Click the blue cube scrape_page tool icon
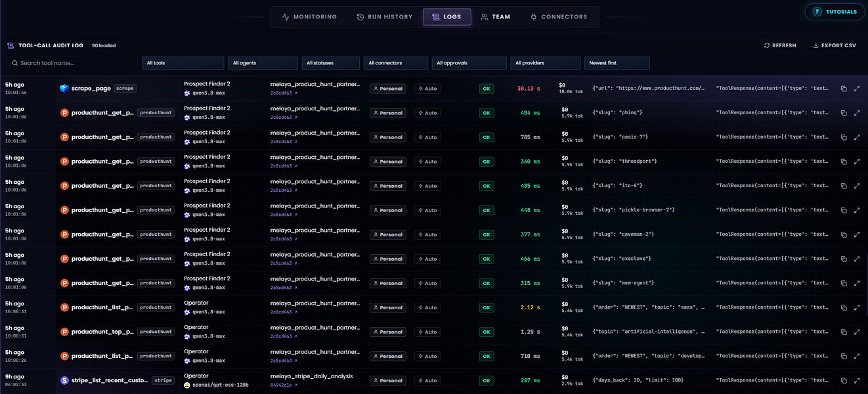The height and width of the screenshot is (394, 868). (x=64, y=88)
